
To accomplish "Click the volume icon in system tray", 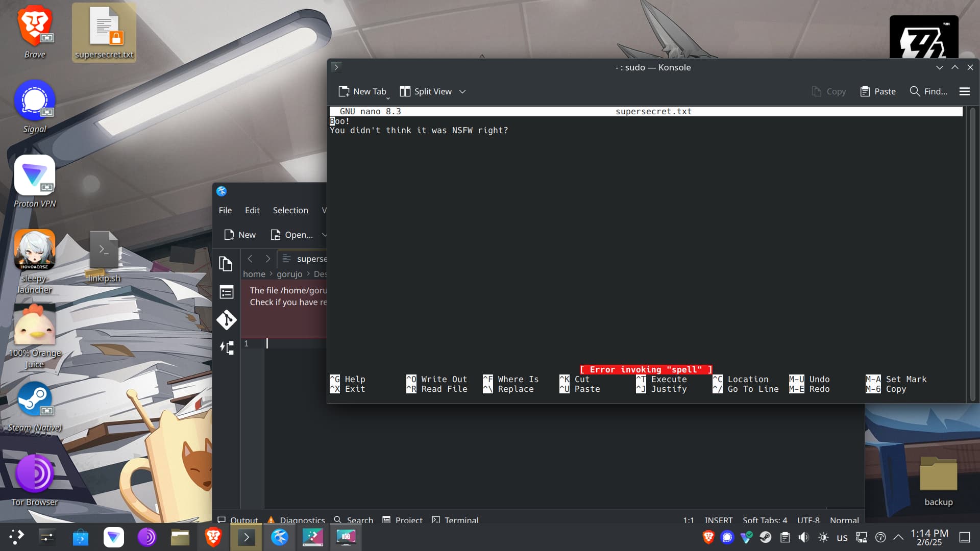I will tap(804, 537).
